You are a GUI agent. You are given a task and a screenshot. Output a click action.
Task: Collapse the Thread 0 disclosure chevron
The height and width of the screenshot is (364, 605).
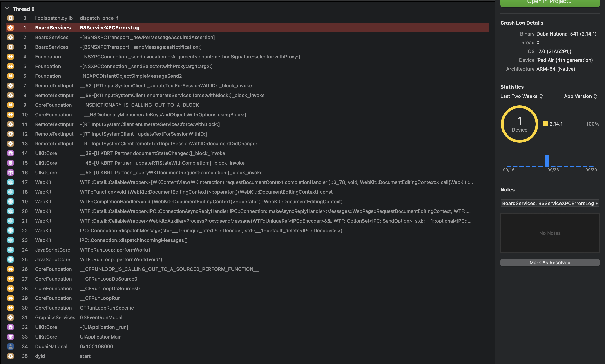7,9
